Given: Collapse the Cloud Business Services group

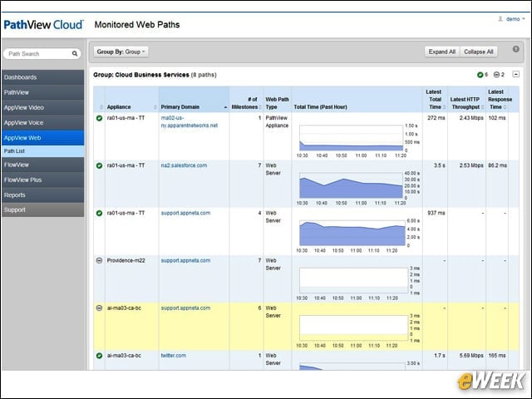Looking at the screenshot, I should pos(515,74).
